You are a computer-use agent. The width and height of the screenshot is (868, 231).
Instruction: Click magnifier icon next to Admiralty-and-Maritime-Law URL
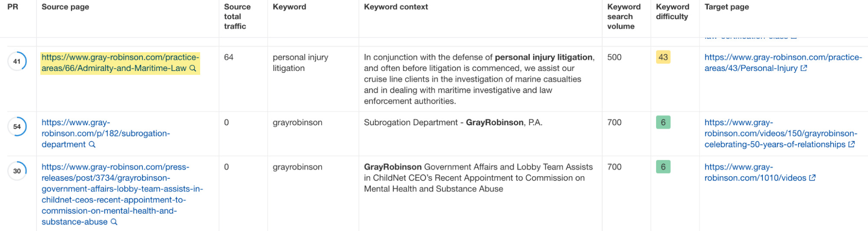coord(193,68)
